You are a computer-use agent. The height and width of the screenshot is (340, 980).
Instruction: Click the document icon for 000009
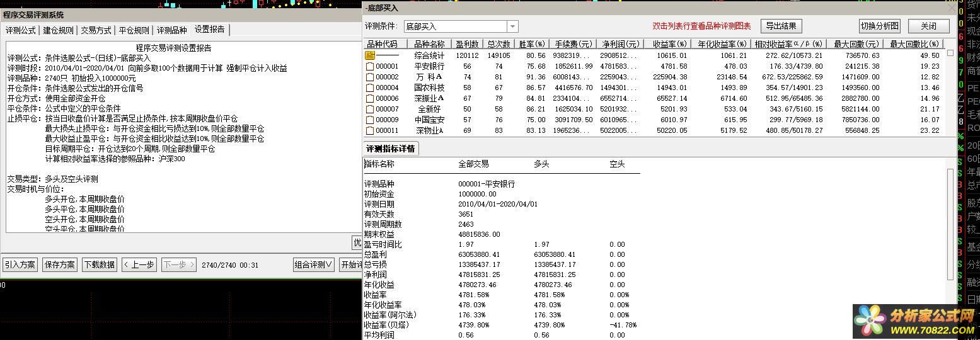(x=370, y=120)
